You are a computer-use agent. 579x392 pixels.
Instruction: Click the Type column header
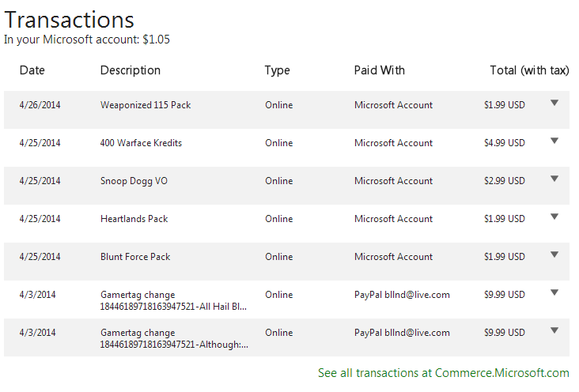tap(277, 70)
